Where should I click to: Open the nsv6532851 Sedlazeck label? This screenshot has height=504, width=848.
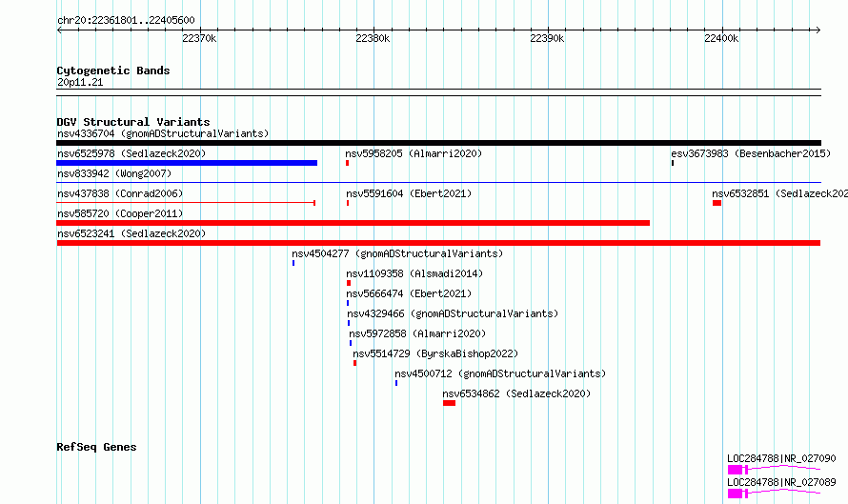tap(779, 193)
